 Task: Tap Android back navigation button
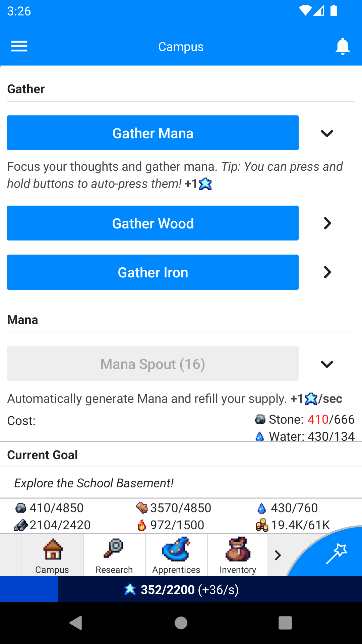tap(76, 623)
